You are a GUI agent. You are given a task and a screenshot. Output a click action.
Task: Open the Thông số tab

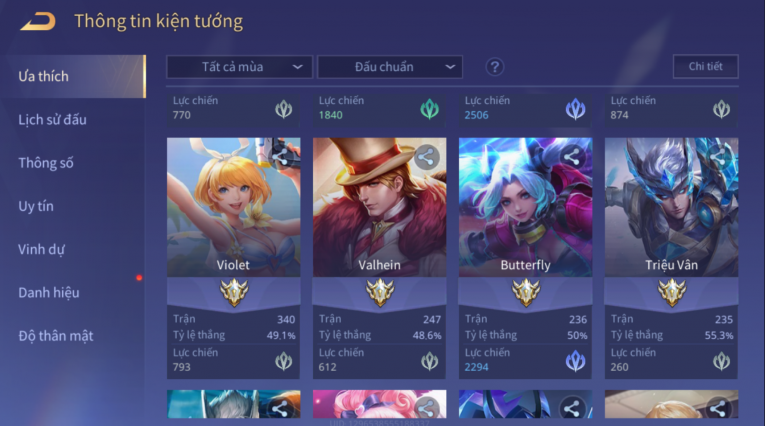(46, 163)
